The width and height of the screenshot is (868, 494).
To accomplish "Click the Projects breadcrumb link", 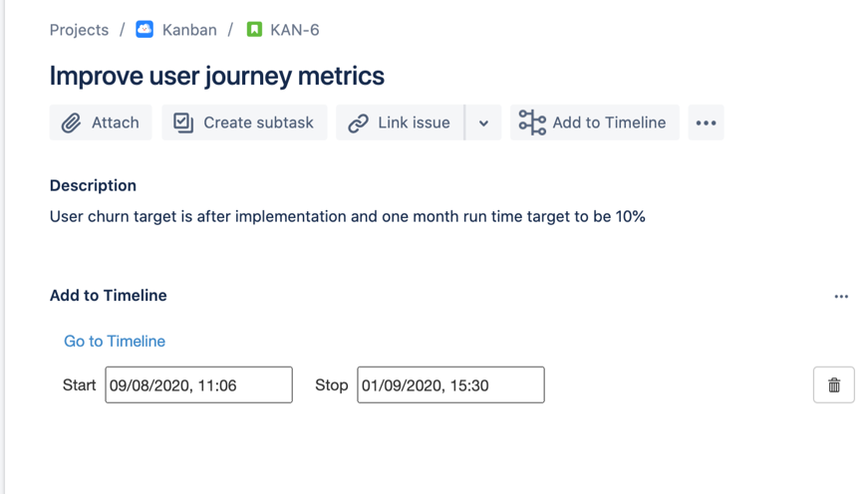I will 79,30.
